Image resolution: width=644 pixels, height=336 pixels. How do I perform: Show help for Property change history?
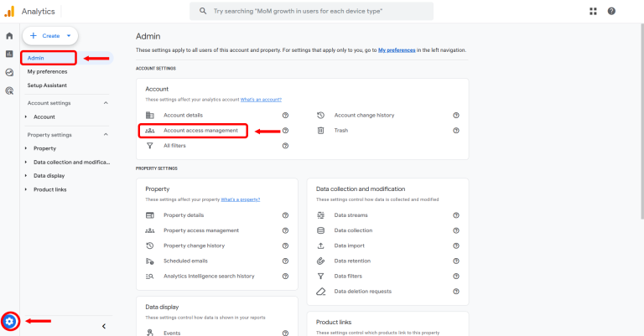[x=285, y=246]
